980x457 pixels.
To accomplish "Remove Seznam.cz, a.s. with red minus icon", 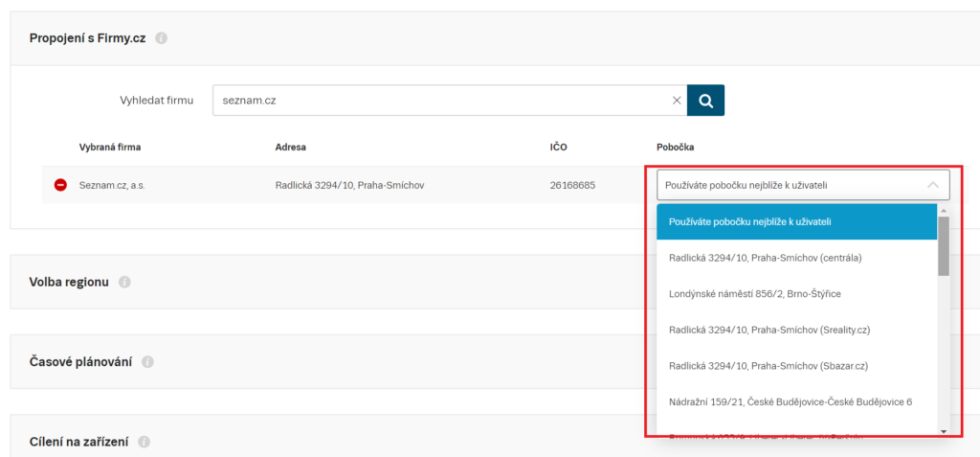I will (x=60, y=185).
